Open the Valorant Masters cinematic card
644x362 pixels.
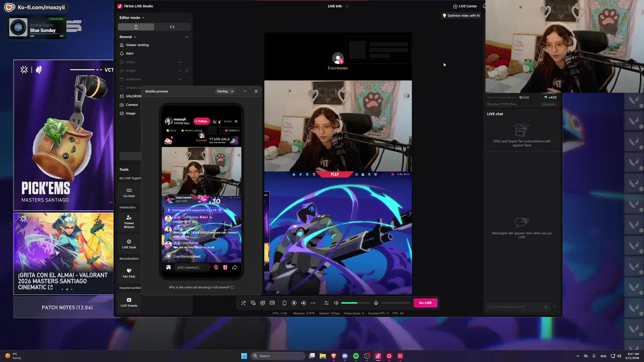(x=63, y=253)
